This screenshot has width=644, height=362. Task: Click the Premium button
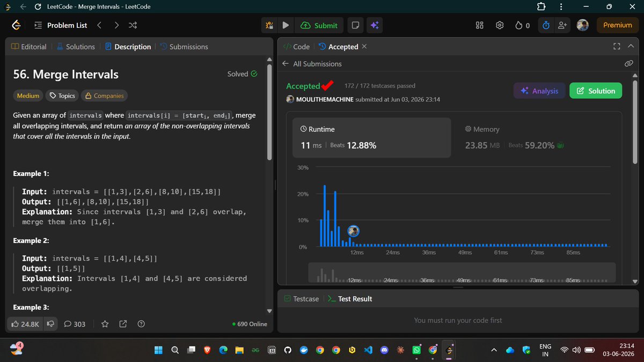(618, 25)
